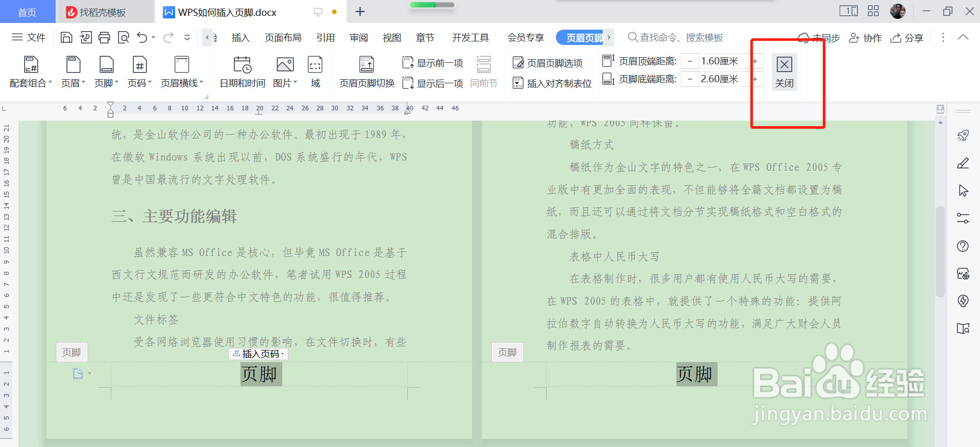Open the 插入页码 dropdown above footer
Viewport: 980px width, 447px height.
[x=258, y=354]
